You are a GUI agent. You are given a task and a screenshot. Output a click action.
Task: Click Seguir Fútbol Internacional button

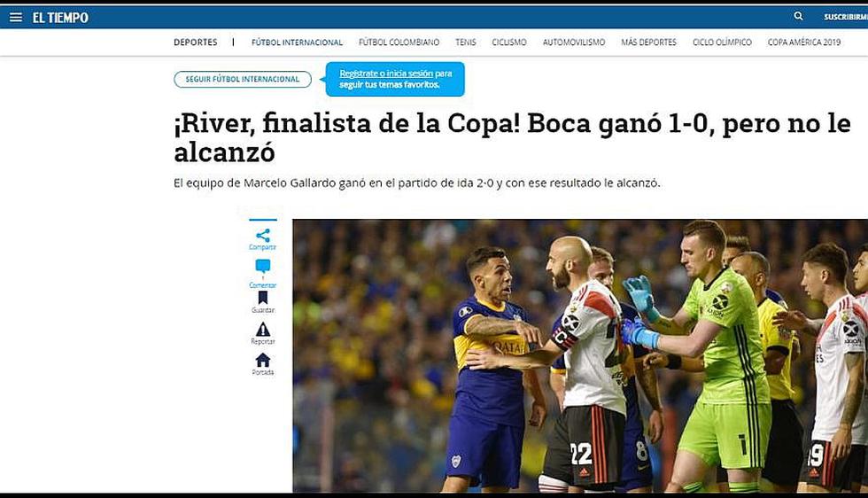pos(243,79)
